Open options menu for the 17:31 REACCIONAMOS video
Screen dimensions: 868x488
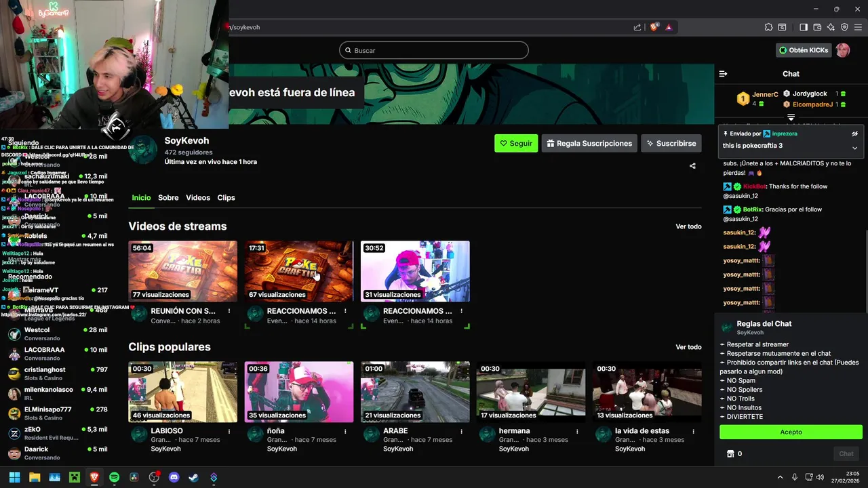point(345,311)
